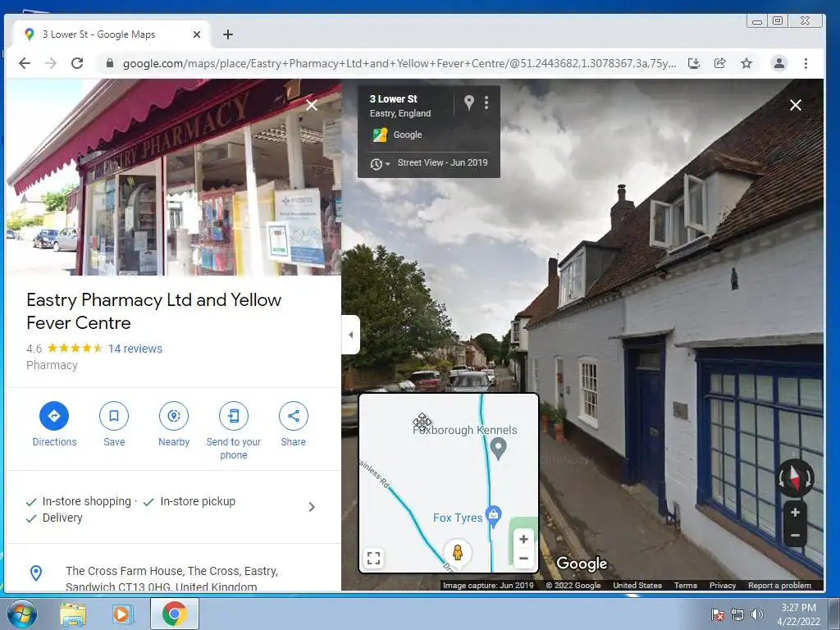Close Street View with the X

pos(796,105)
